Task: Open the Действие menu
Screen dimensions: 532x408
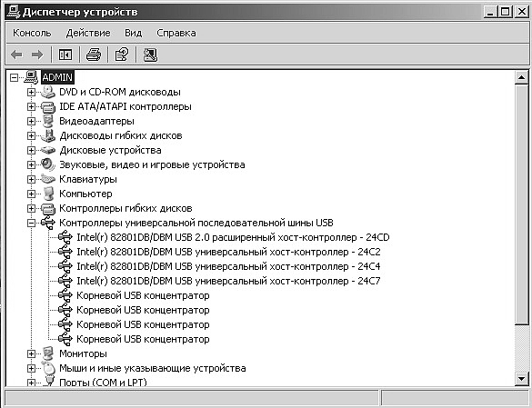Action: (x=88, y=33)
